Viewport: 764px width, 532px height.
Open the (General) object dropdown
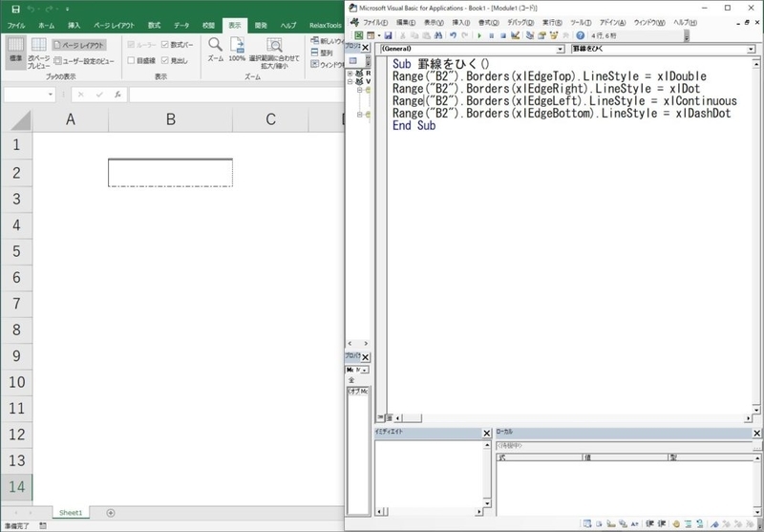point(560,50)
